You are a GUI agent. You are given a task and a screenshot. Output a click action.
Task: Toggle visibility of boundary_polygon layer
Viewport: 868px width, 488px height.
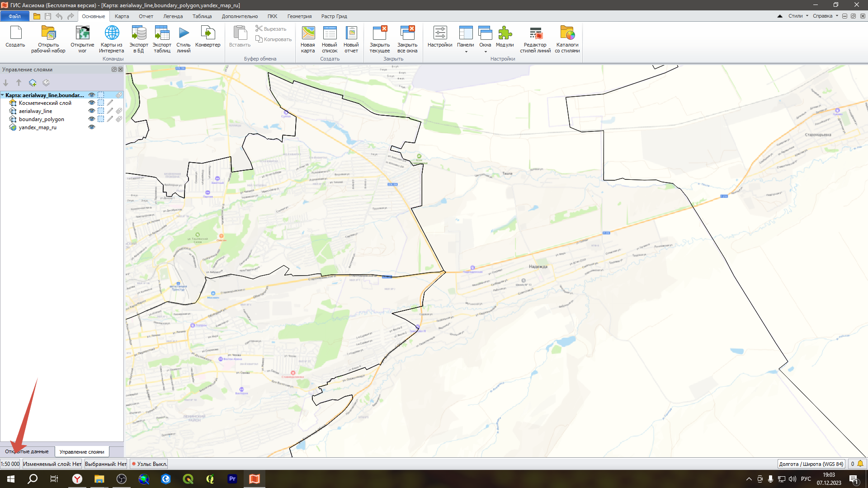click(x=92, y=119)
